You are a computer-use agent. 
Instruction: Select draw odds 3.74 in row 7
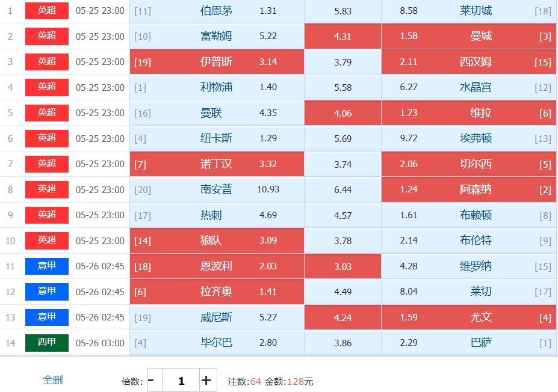(343, 164)
